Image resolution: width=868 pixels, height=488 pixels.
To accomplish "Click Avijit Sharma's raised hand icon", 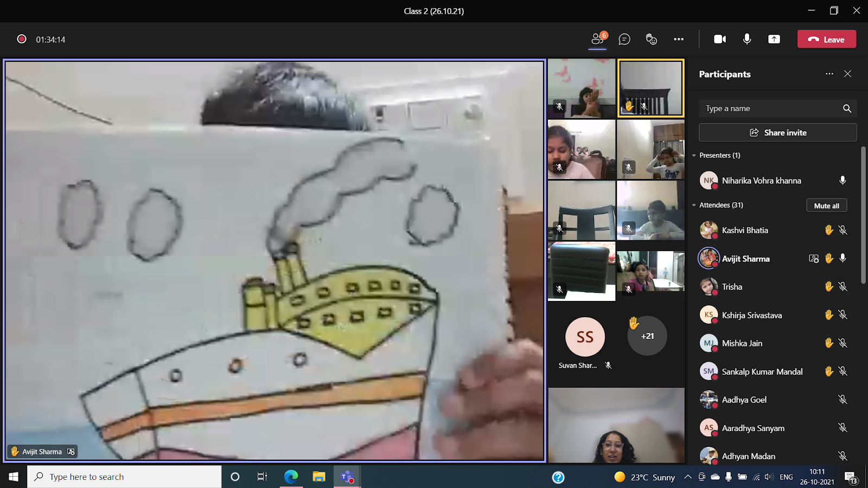I will 828,259.
